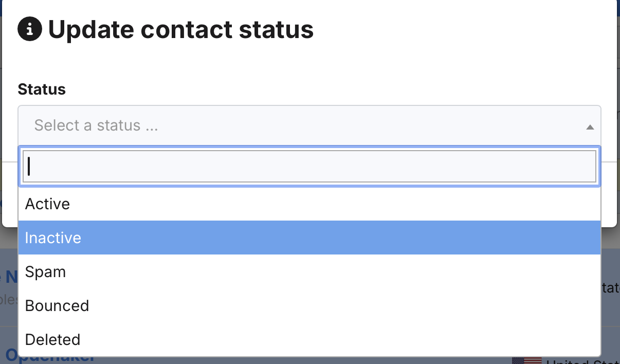Click the info icon beside the dialog title

[x=30, y=30]
